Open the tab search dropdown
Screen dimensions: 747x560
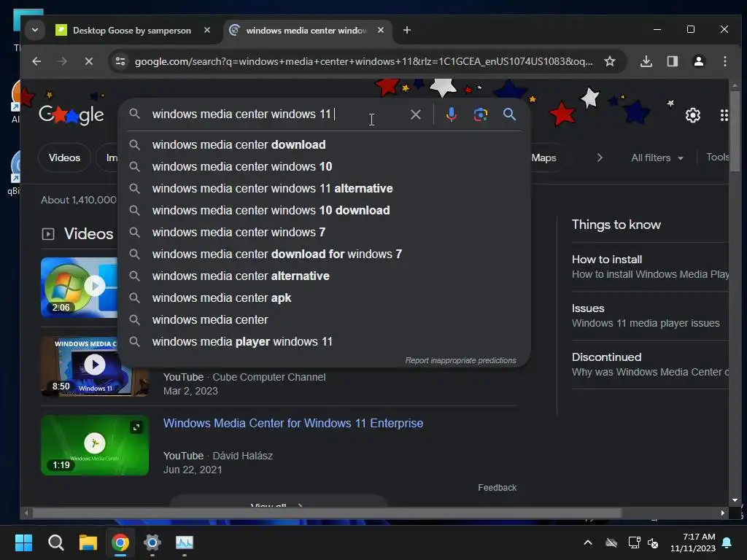click(x=35, y=30)
